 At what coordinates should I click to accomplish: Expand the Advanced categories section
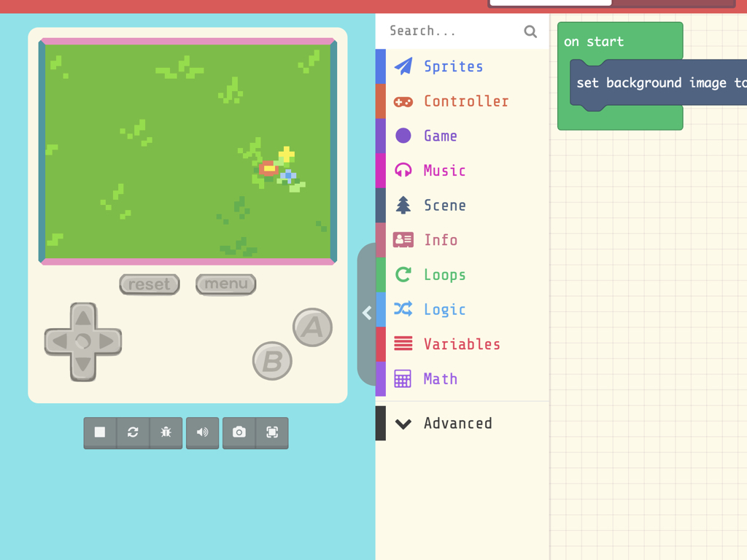(x=462, y=424)
